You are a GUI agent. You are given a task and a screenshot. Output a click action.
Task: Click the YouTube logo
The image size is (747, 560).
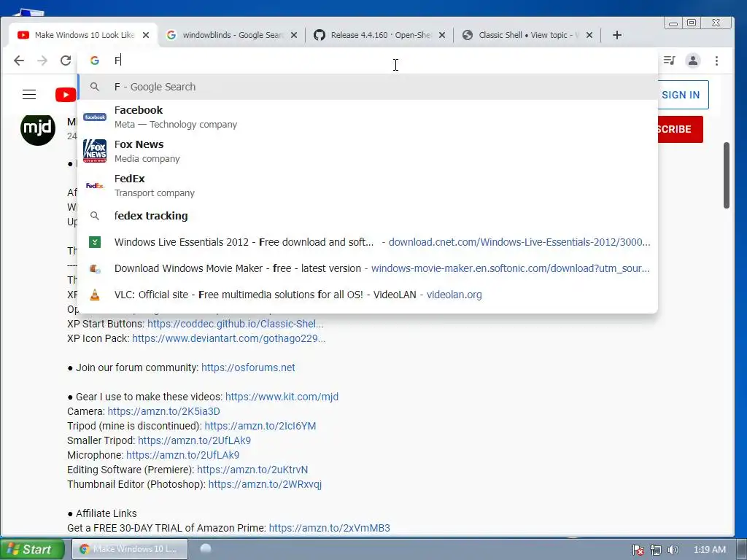coord(66,94)
